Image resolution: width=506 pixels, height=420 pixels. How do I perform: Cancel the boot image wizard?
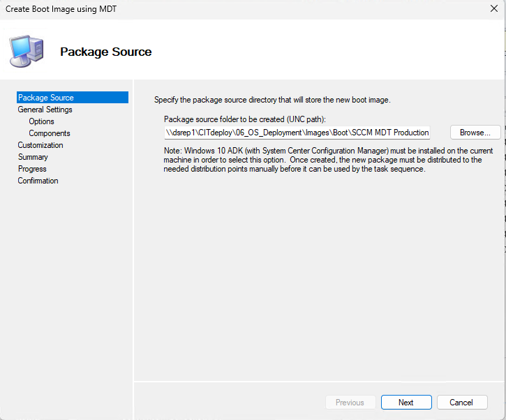pos(461,403)
